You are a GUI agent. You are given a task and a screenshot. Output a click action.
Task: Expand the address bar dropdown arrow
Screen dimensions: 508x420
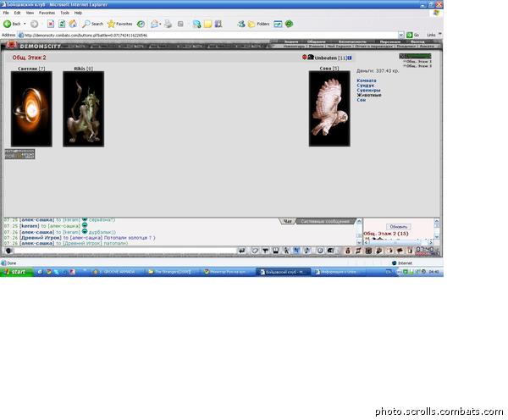pos(401,35)
